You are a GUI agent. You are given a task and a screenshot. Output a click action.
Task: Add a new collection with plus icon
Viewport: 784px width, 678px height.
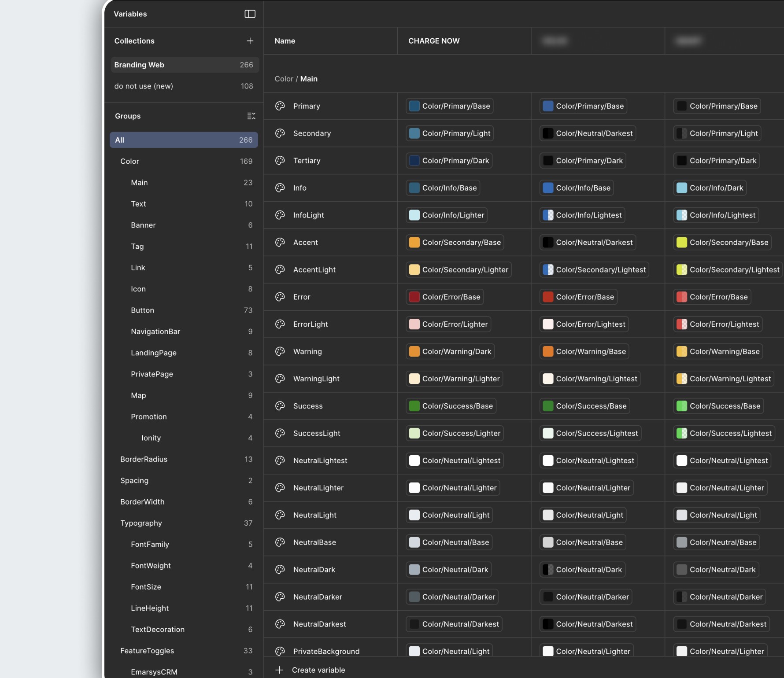250,41
